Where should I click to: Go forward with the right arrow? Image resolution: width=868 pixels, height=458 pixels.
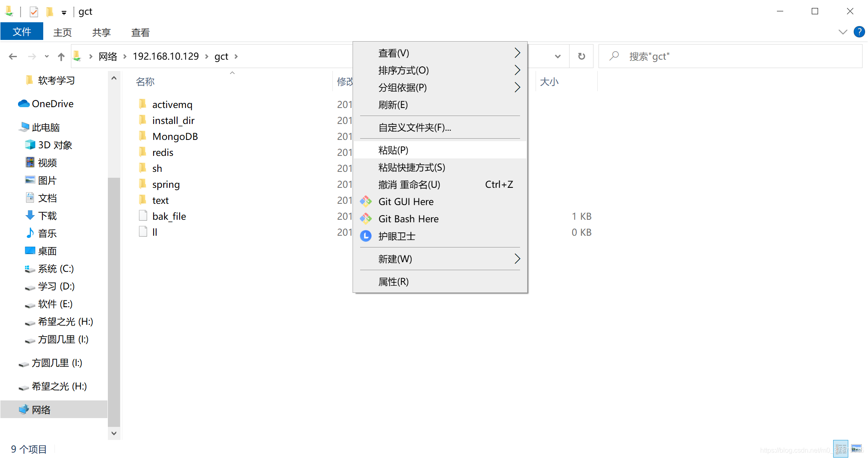[32, 56]
